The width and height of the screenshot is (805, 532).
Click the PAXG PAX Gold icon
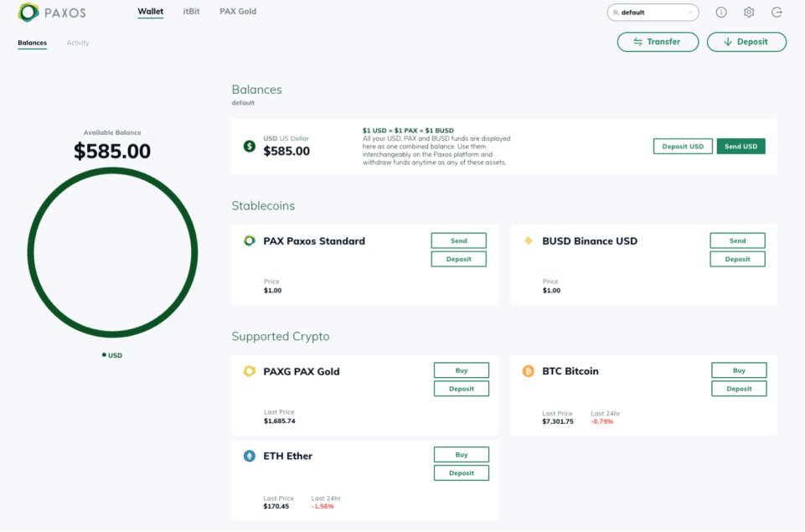click(x=250, y=371)
